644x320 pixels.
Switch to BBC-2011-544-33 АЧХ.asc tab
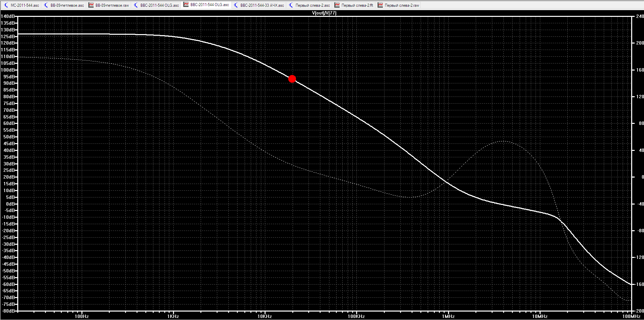(x=259, y=5)
